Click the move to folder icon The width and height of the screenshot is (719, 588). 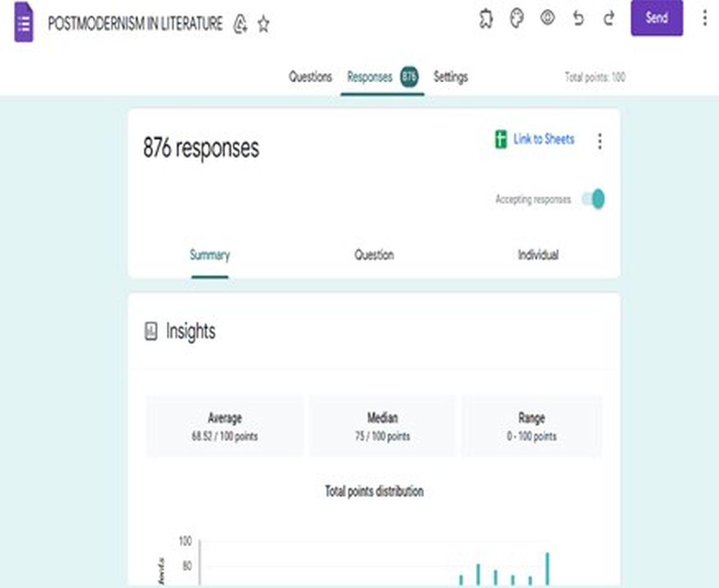[x=240, y=24]
